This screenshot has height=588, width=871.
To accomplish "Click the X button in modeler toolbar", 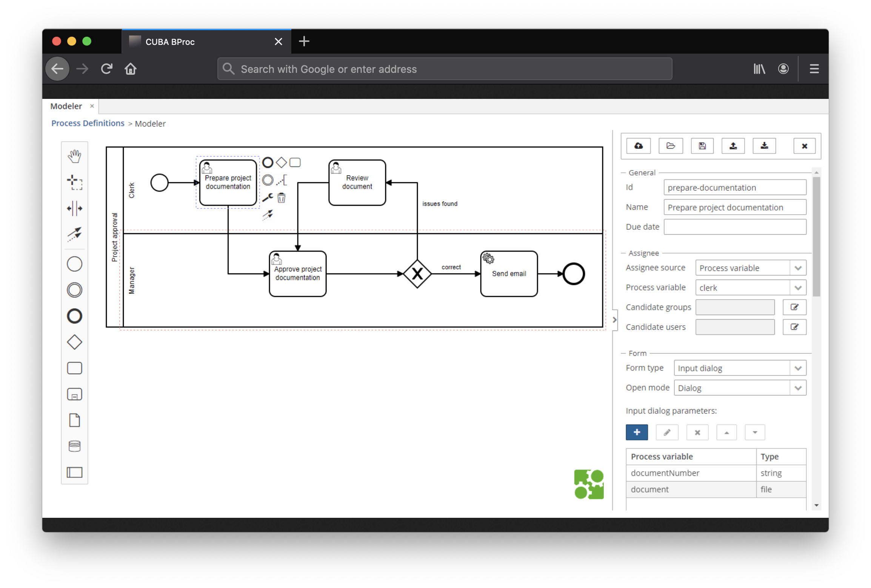I will (x=804, y=146).
